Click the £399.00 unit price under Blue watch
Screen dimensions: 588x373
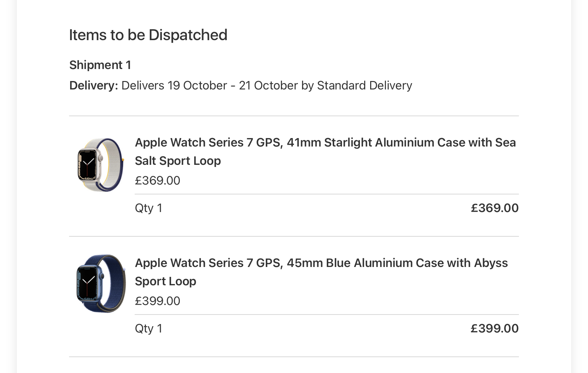158,301
